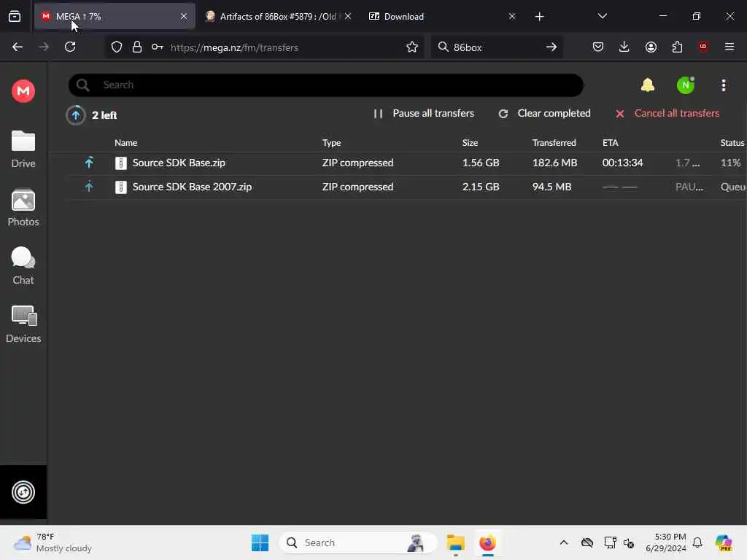Open the green N account avatar
This screenshot has width=747, height=560.
pos(686,85)
